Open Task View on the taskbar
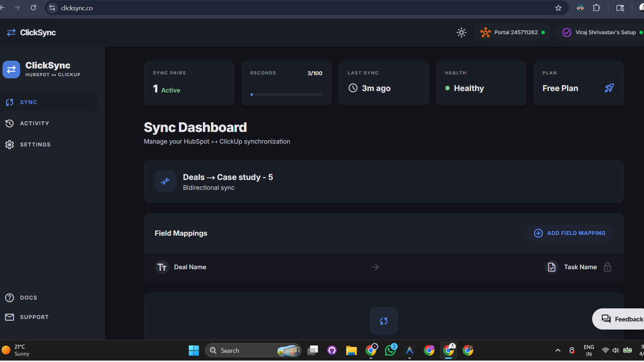This screenshot has height=362, width=644. click(313, 350)
